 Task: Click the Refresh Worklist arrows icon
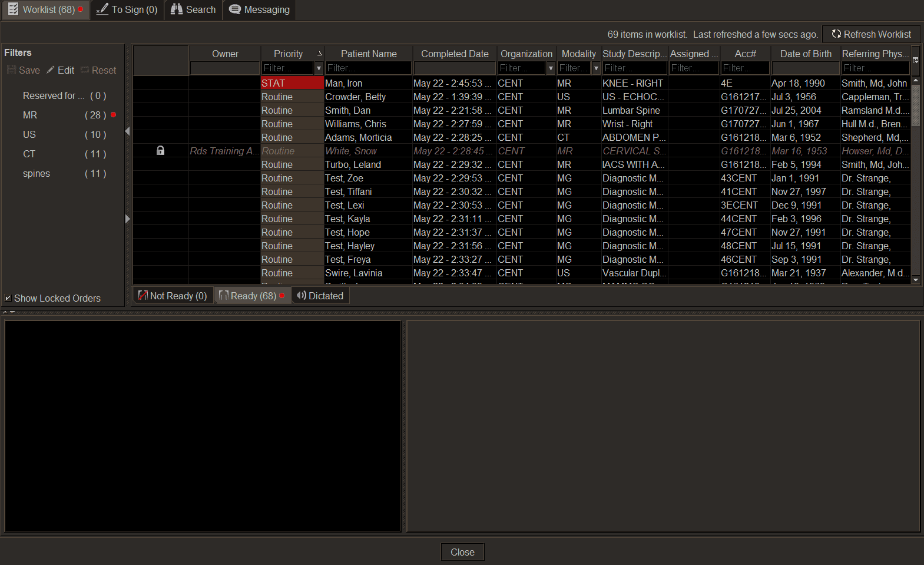click(x=836, y=34)
